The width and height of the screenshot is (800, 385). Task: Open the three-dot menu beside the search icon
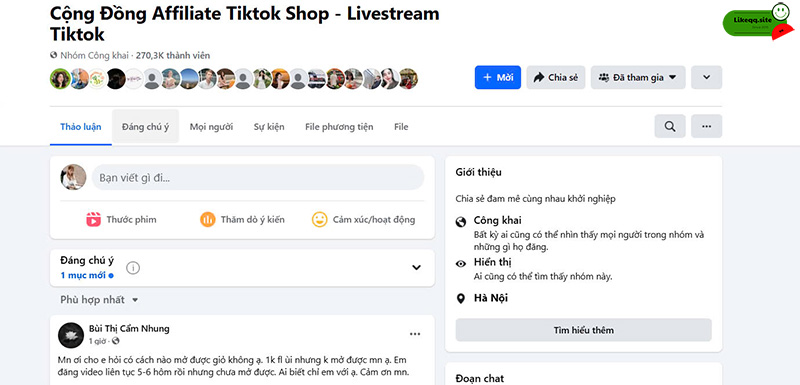point(706,126)
